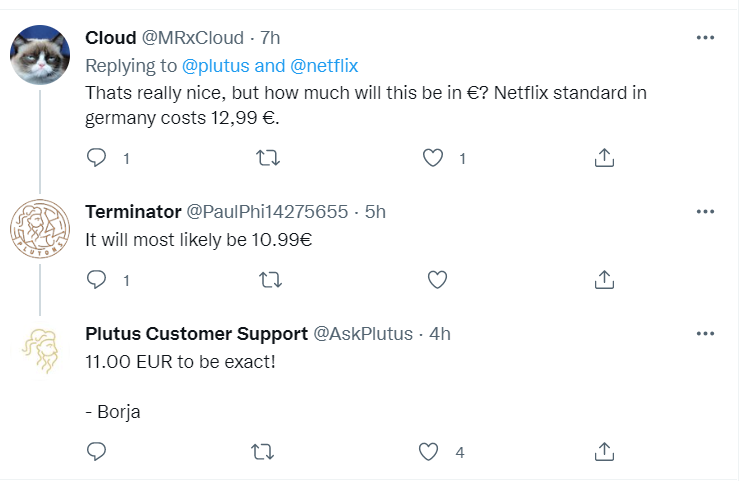Retweet Plutus Customer Support's reply

click(261, 452)
